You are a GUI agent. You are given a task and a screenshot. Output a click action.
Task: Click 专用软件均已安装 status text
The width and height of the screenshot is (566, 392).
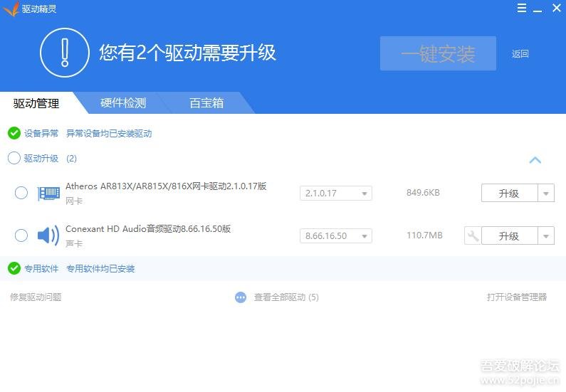point(100,269)
